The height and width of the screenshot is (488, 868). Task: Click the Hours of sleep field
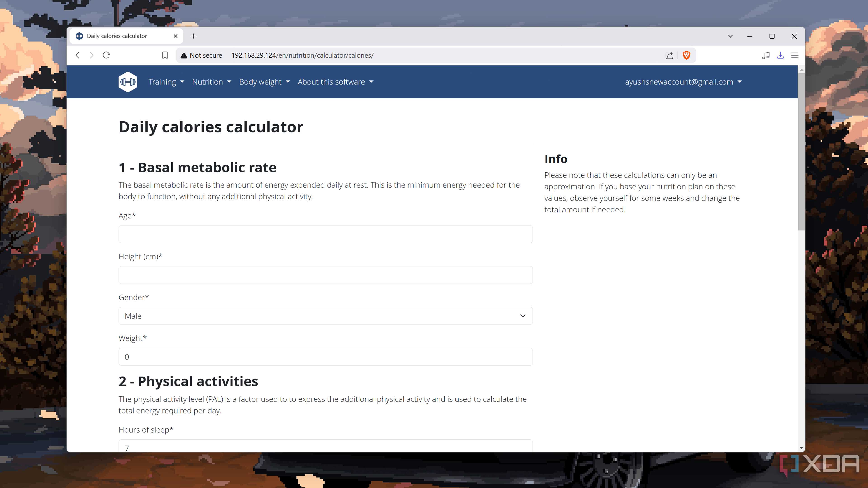click(325, 446)
